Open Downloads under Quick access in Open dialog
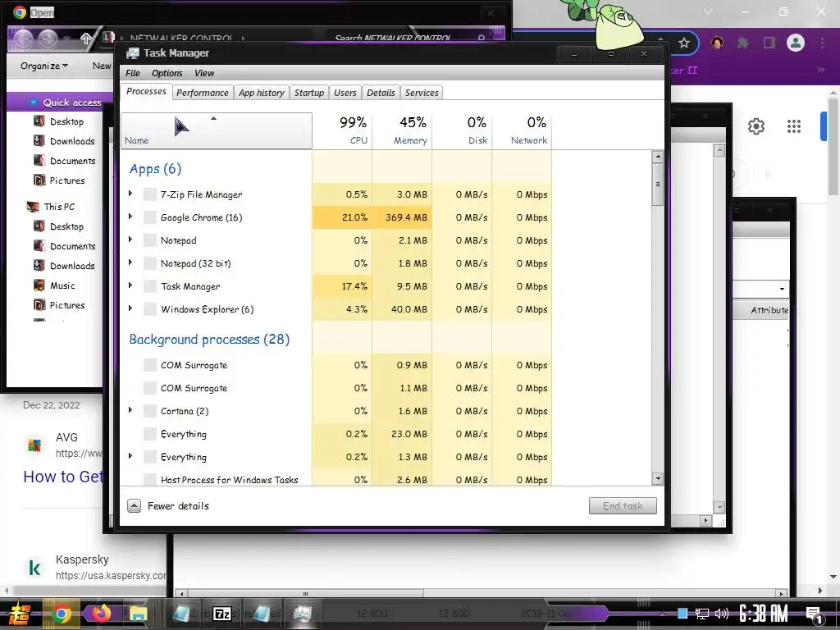The width and height of the screenshot is (840, 630). tap(72, 141)
